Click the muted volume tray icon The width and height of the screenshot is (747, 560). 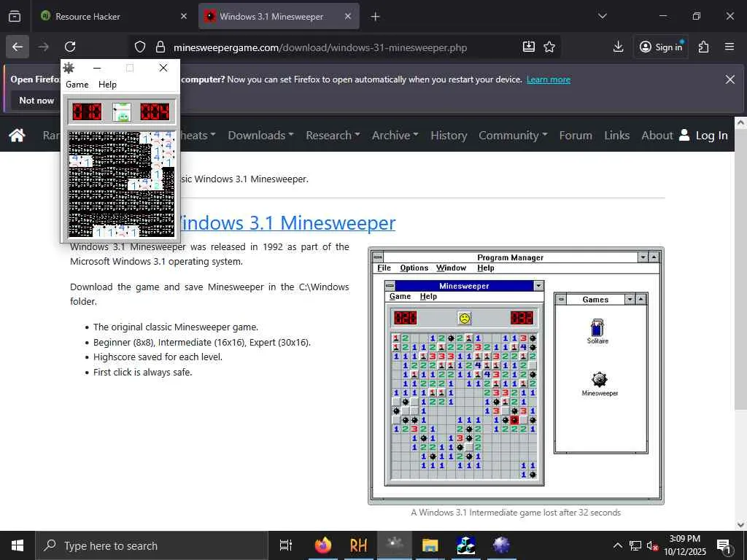click(x=651, y=545)
